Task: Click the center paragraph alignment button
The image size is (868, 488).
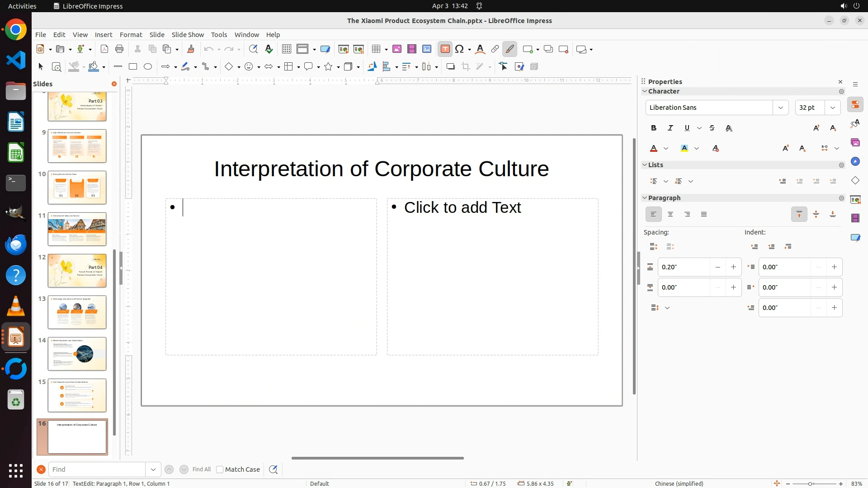Action: point(670,215)
